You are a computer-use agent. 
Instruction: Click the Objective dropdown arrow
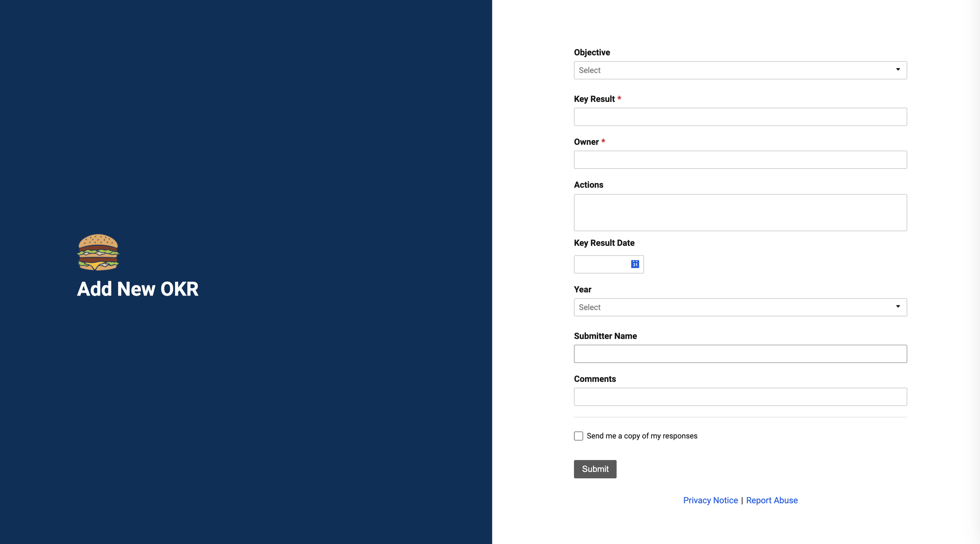click(x=898, y=70)
